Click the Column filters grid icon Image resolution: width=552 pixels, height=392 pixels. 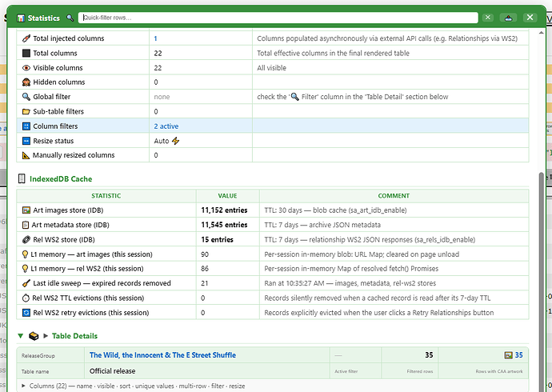coord(26,126)
